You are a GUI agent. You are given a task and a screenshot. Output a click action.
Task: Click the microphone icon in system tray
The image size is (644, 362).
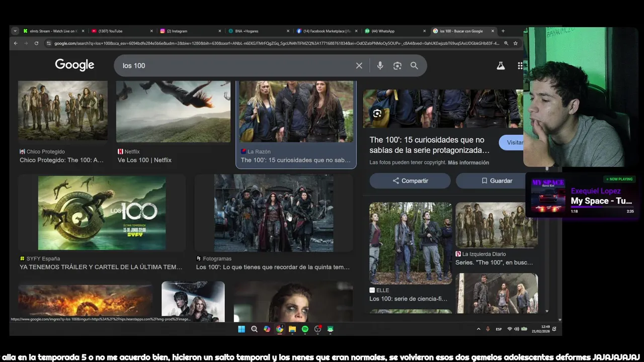click(x=488, y=329)
